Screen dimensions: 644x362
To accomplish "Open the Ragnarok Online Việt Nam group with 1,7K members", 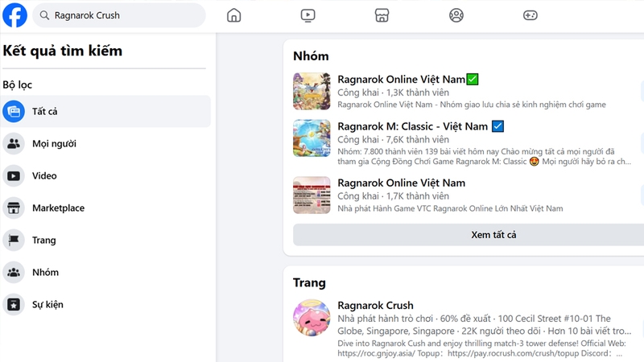I will click(x=401, y=183).
